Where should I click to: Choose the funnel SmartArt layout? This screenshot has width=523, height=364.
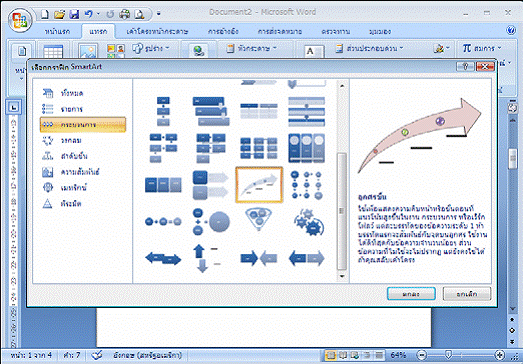click(x=259, y=220)
